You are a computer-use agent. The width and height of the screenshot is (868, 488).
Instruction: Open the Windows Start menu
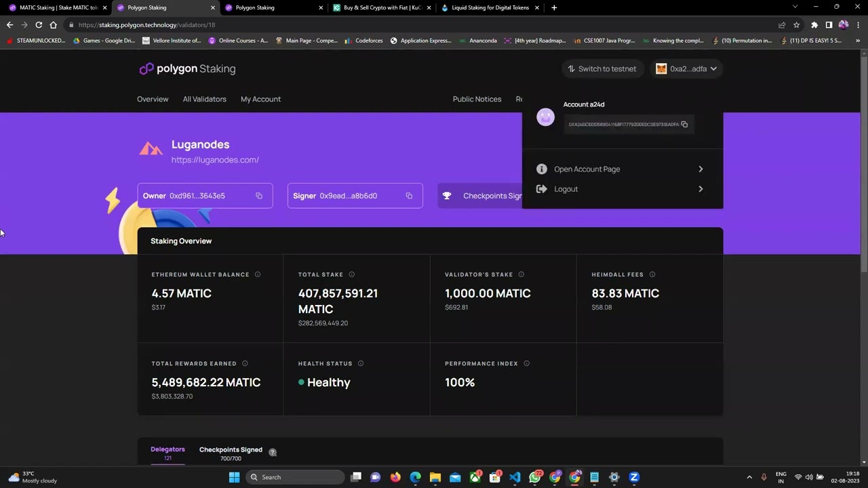(x=234, y=477)
